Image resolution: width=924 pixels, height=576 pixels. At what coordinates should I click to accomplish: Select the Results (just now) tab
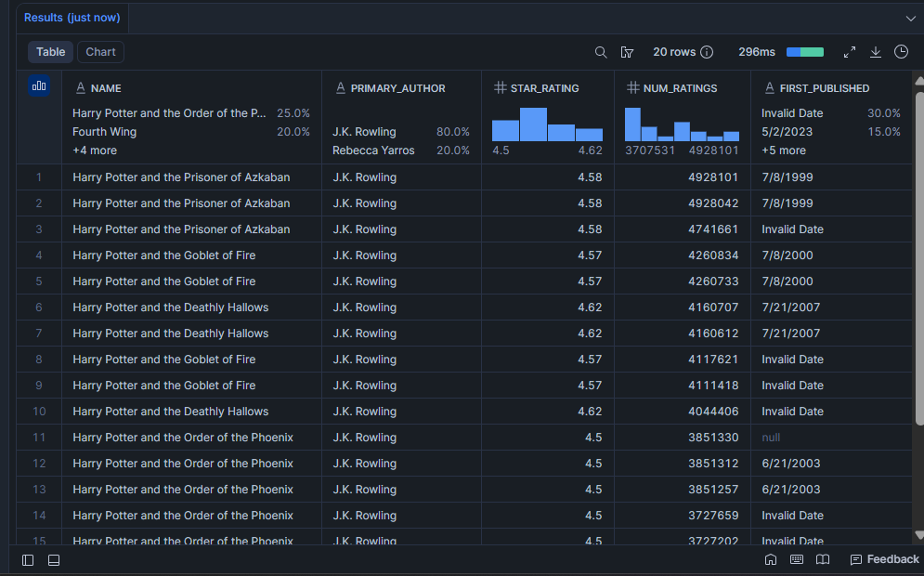click(x=72, y=18)
